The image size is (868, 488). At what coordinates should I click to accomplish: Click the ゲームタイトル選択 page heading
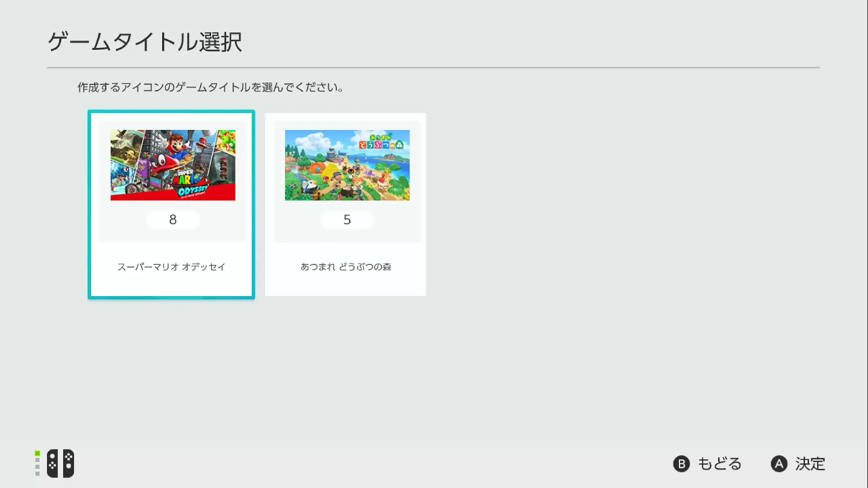(144, 42)
